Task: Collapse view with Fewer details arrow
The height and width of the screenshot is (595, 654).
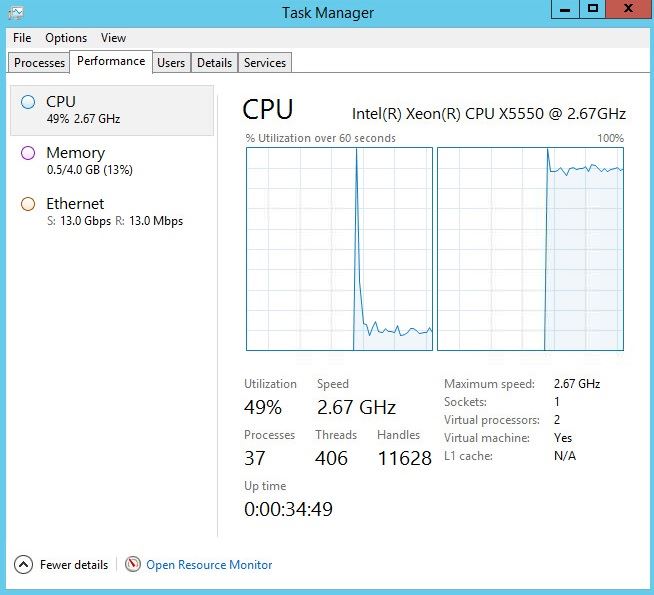Action: tap(23, 564)
